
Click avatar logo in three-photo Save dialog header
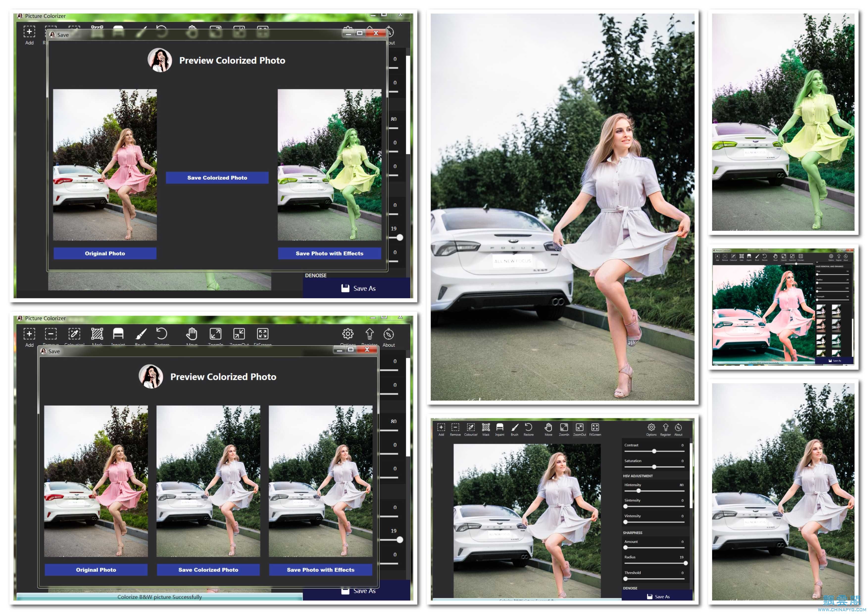pyautogui.click(x=151, y=377)
